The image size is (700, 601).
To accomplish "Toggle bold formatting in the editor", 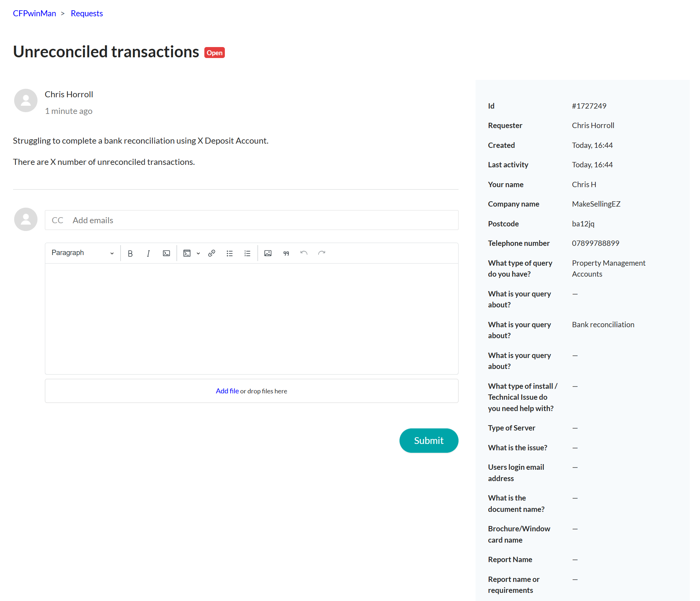I will [130, 253].
